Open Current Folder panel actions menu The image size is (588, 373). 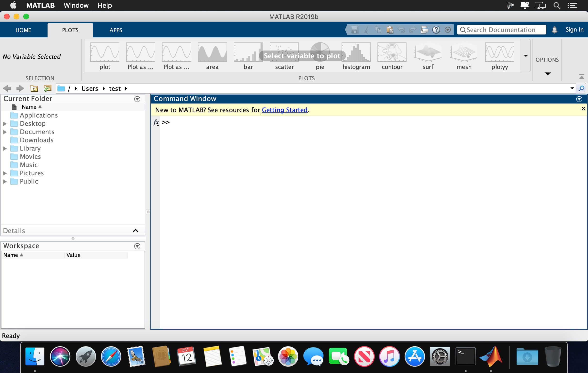tap(137, 99)
